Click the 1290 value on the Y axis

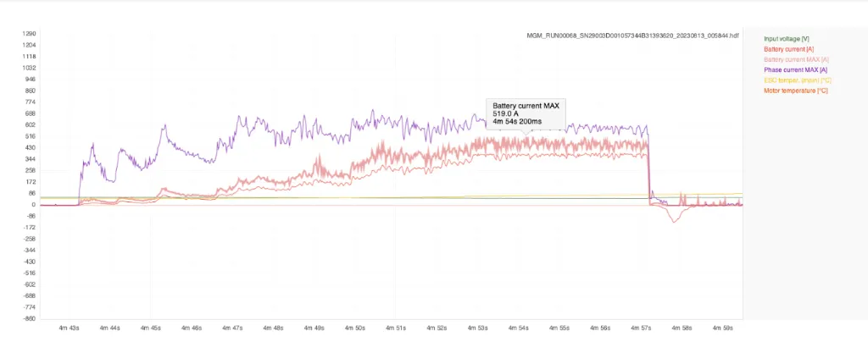29,33
